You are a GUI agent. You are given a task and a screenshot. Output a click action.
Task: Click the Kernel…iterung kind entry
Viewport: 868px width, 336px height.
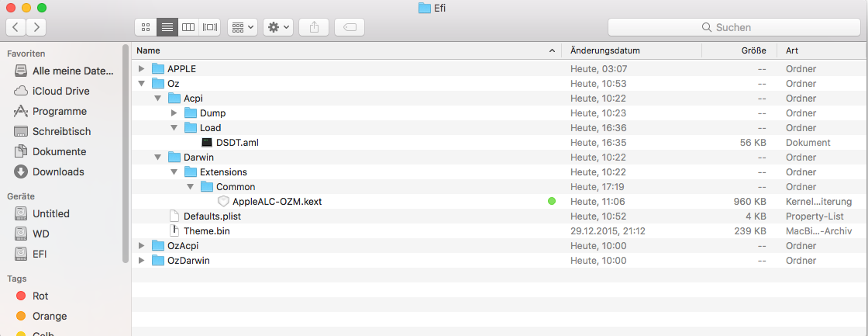(818, 201)
